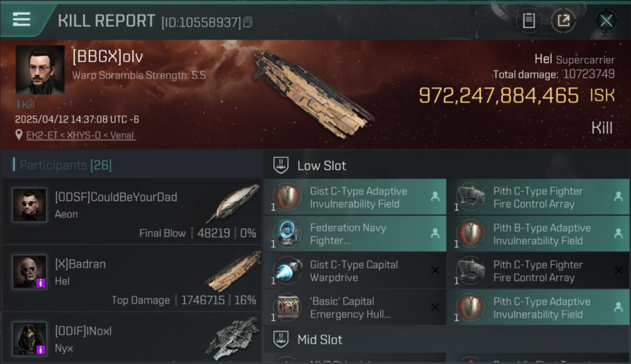Click the first Pith C-Type Fighter Fire Control Array

tap(538, 198)
